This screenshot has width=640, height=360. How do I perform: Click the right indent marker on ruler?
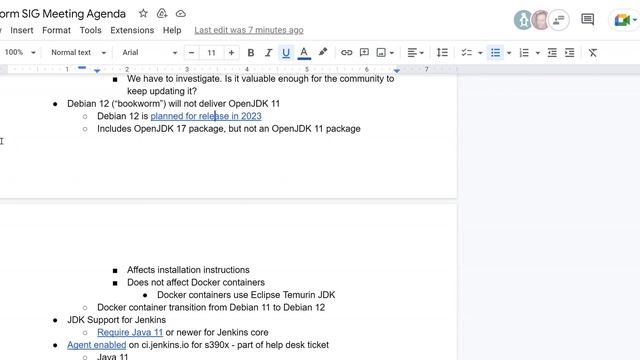pos(396,71)
